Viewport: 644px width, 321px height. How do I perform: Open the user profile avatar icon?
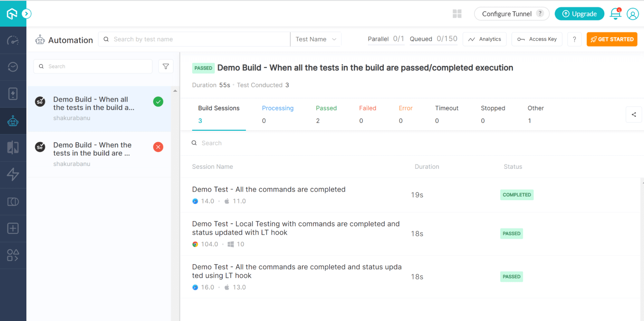tap(632, 14)
